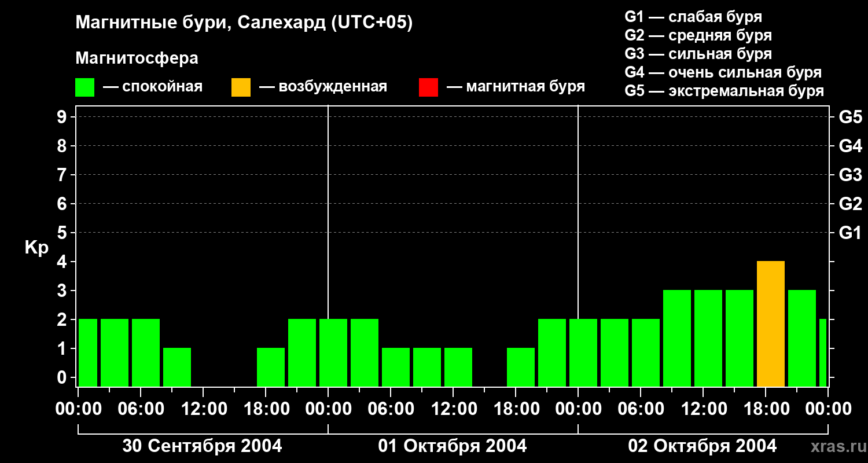Screen dimensions: 868x463
Task: Click the orange 'возбужденная' legend swatch
Action: (x=241, y=87)
